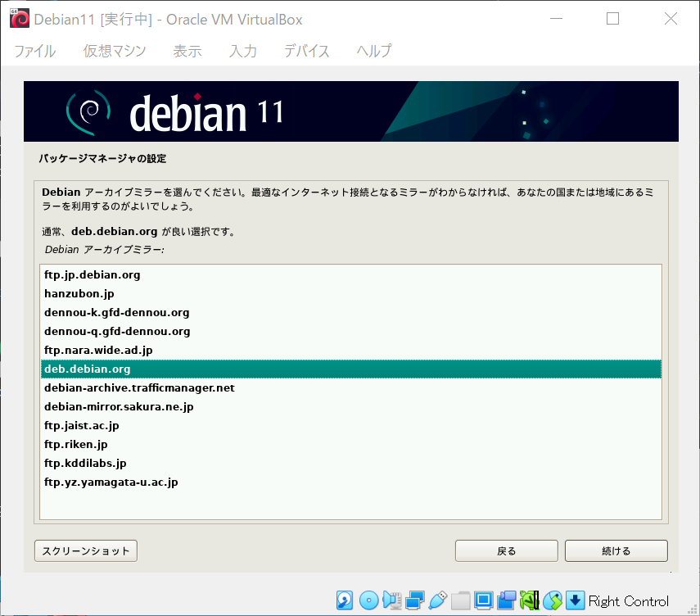
Task: Select mirror hanzubon.jp
Action: (351, 293)
